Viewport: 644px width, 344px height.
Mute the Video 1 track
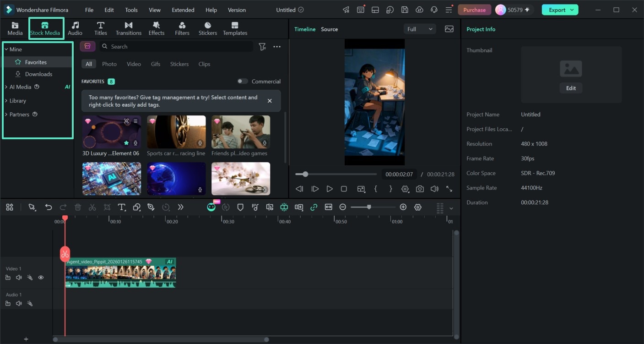click(19, 277)
